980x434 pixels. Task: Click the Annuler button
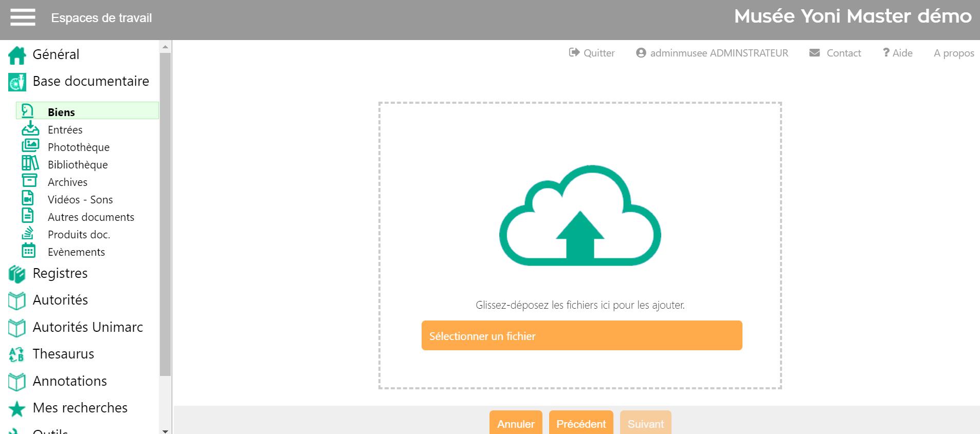(x=515, y=423)
